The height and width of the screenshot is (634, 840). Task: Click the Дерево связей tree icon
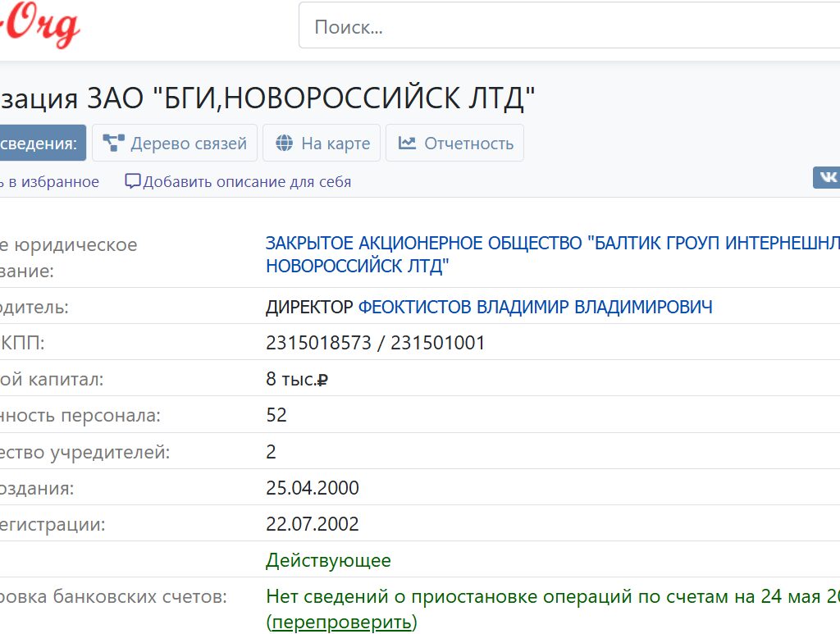pyautogui.click(x=113, y=144)
